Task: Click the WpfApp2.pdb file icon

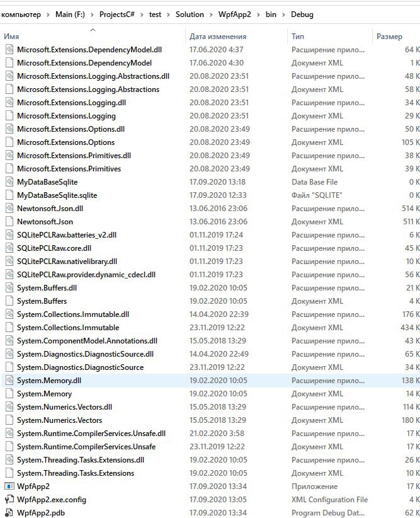Action: 9,513
